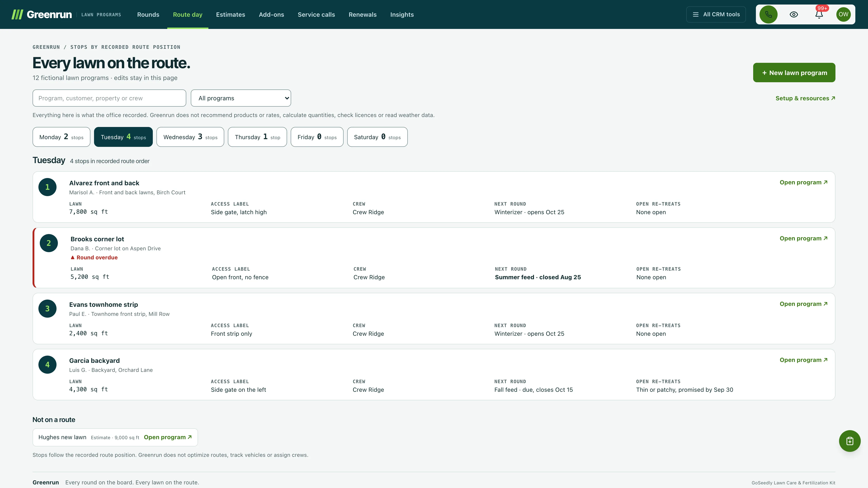Open the Estimates tab
868x488 pixels.
point(231,14)
